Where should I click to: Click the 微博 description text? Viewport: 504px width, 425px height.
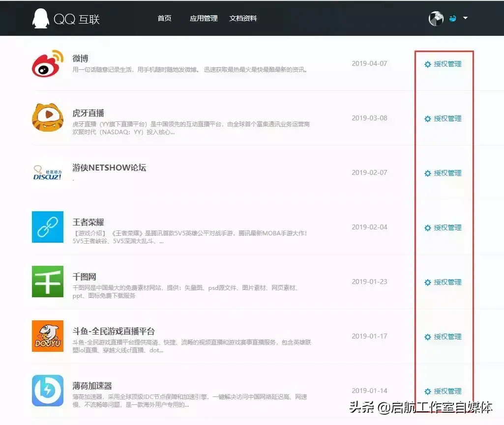[x=190, y=70]
